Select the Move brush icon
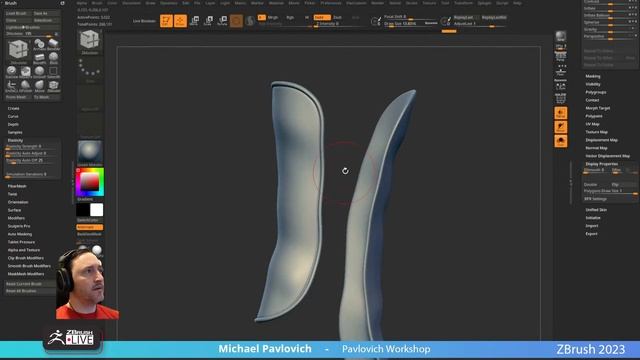The height and width of the screenshot is (360, 640). coord(40,85)
